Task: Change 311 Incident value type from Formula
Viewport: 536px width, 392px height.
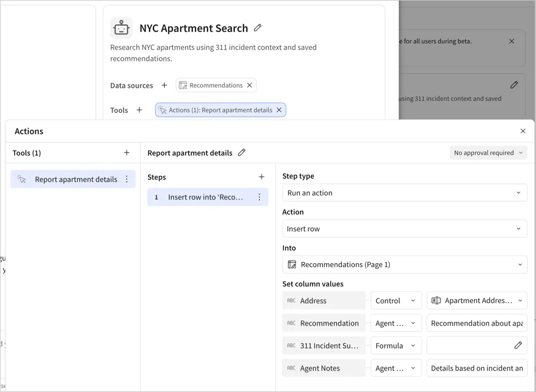Action: coord(396,345)
